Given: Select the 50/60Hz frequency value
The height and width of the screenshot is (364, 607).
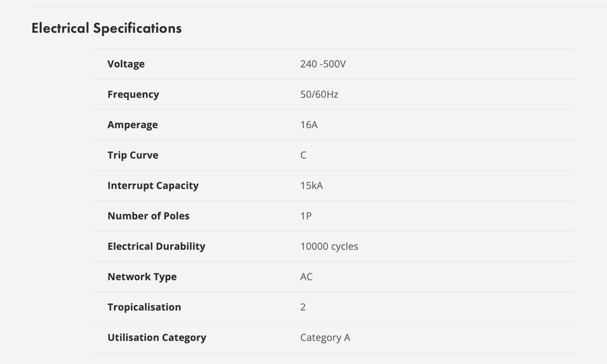Looking at the screenshot, I should [x=319, y=94].
